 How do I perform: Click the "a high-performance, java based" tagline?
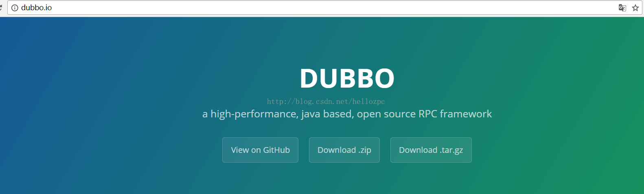(347, 114)
